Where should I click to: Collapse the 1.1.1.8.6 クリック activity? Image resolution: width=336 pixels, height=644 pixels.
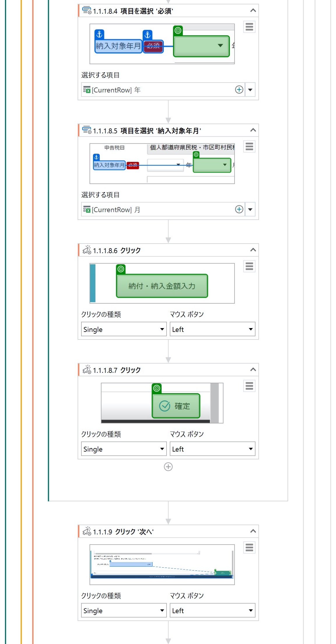click(x=253, y=250)
